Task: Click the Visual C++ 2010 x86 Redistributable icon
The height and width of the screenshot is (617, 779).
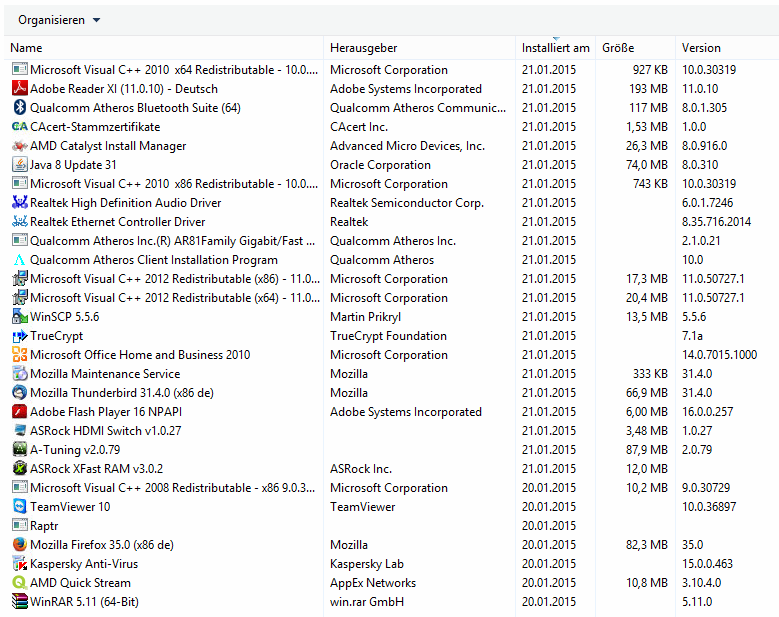Action: tap(19, 184)
